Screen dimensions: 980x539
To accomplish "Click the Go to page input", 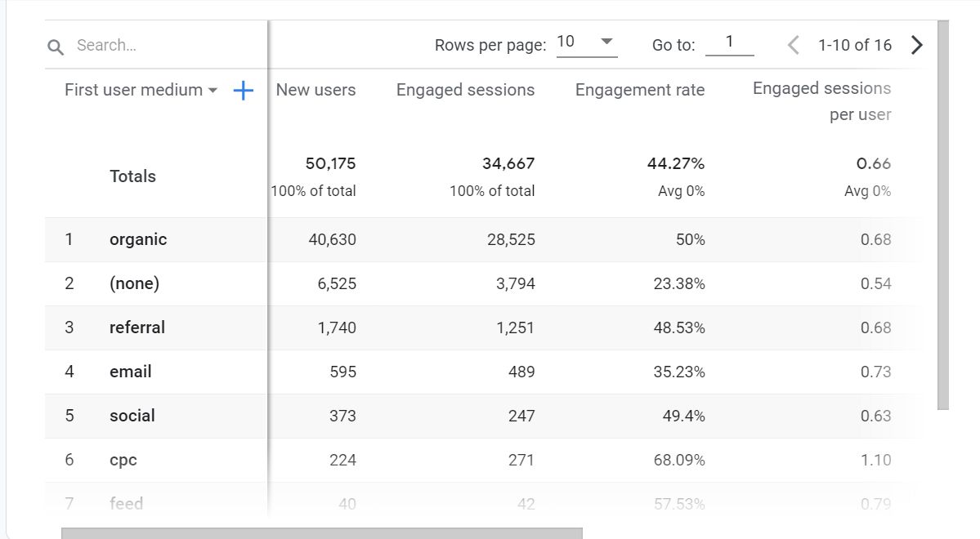I will pos(729,43).
